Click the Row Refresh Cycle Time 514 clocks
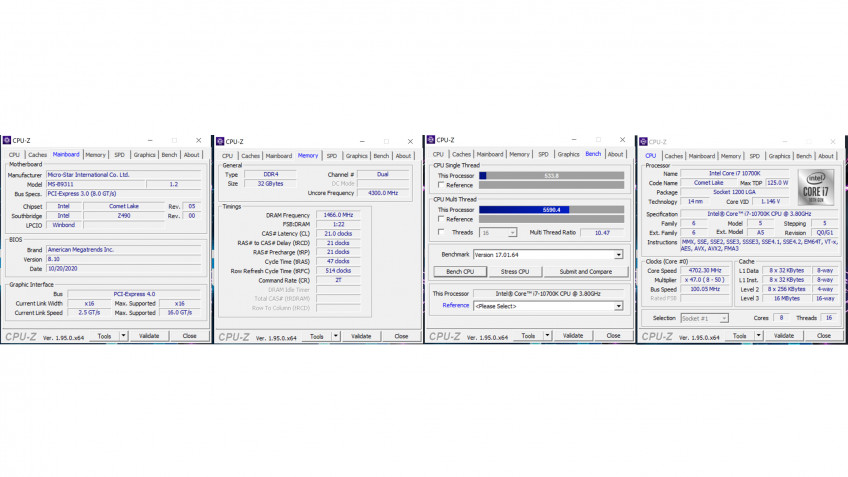 [338, 271]
